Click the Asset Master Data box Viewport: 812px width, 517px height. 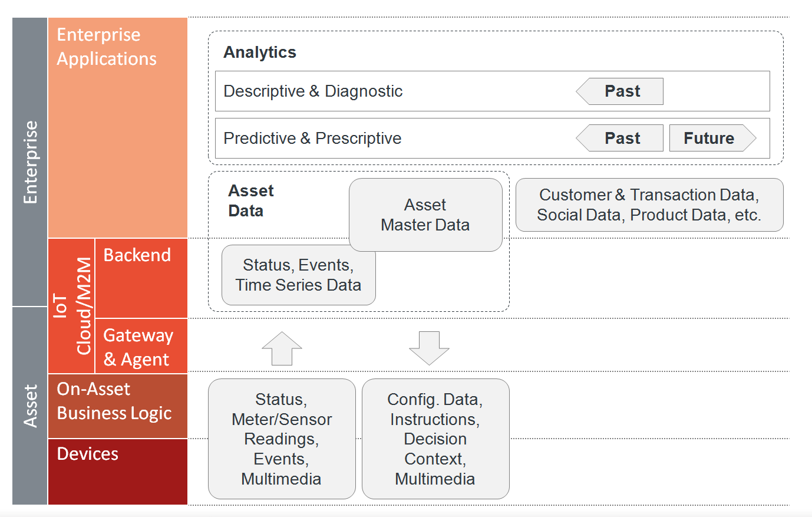point(425,215)
